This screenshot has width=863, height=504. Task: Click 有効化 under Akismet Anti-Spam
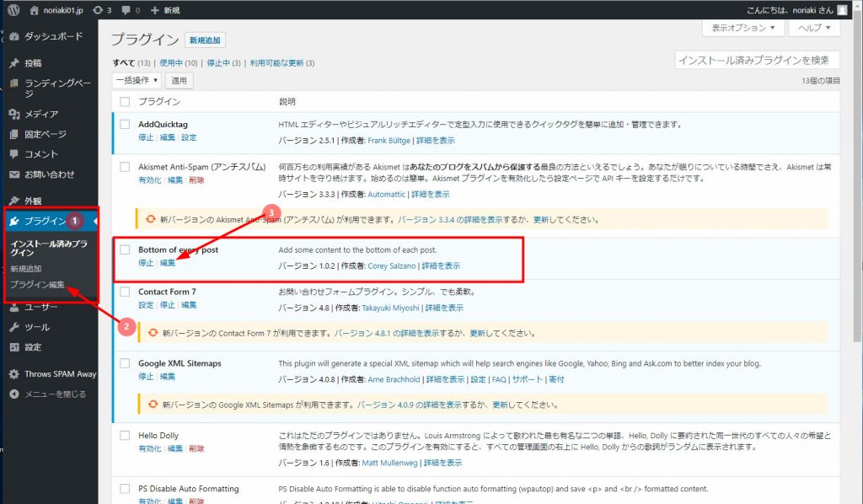(150, 180)
